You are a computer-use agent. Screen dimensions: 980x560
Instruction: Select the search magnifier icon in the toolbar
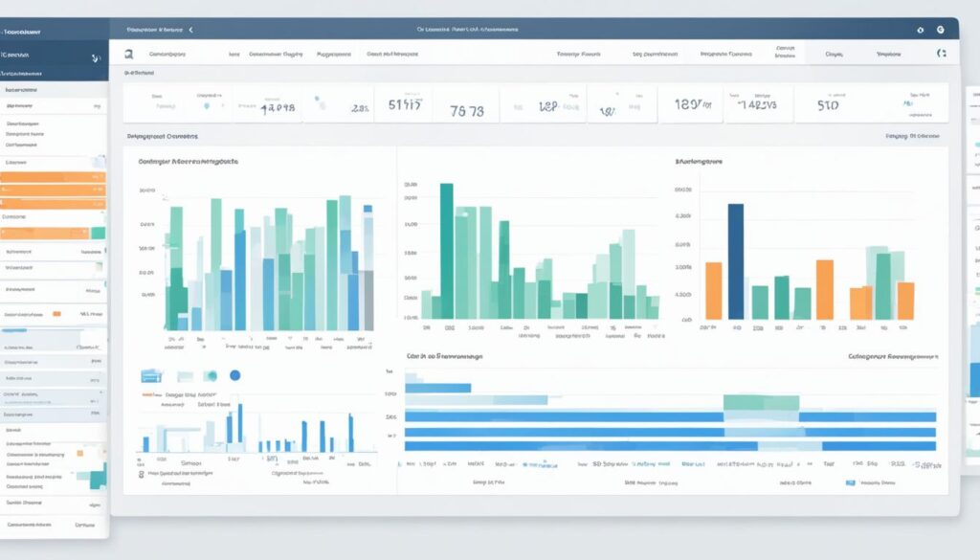[x=130, y=52]
